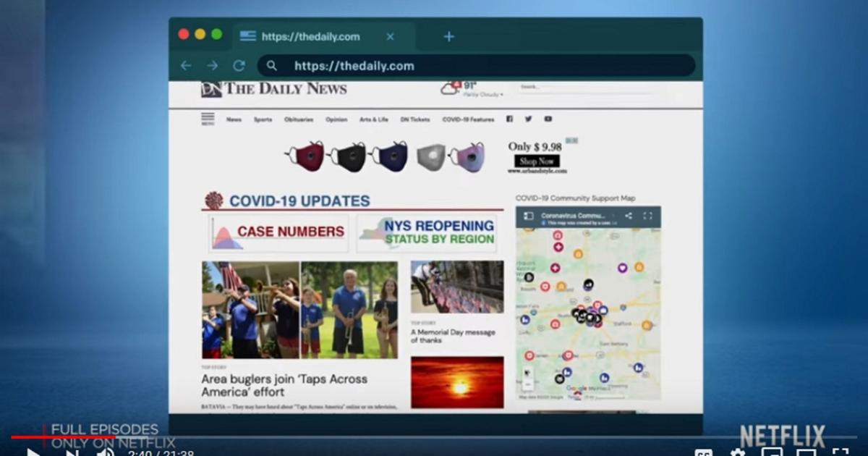Expand the Partly Cloudy weather dropdown
This screenshot has width=868, height=456.
coord(483,95)
